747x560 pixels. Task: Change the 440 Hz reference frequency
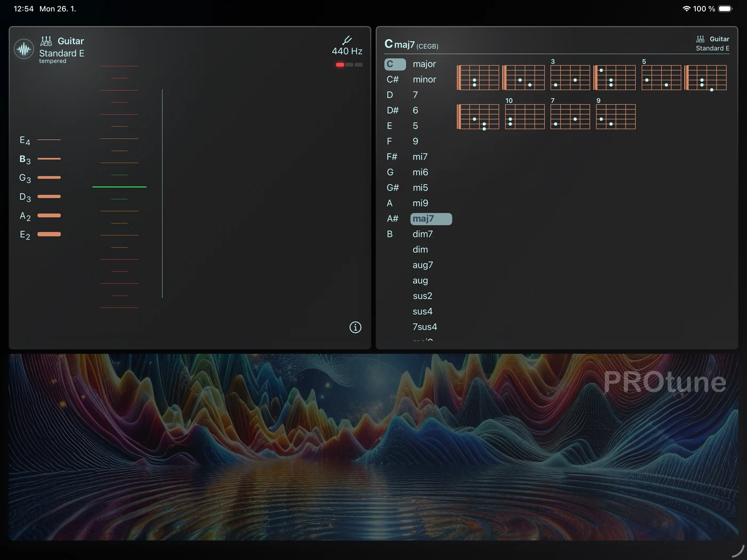click(347, 51)
